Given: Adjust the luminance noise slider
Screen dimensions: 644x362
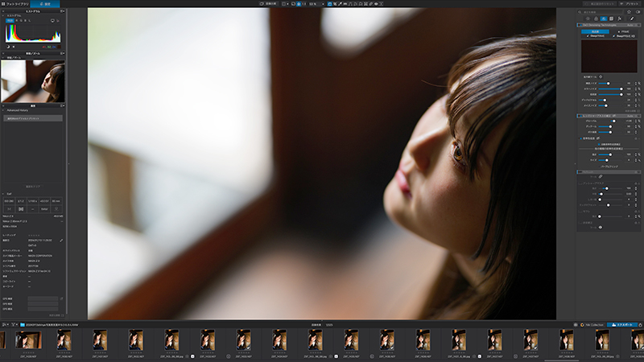Looking at the screenshot, I should pyautogui.click(x=610, y=84).
